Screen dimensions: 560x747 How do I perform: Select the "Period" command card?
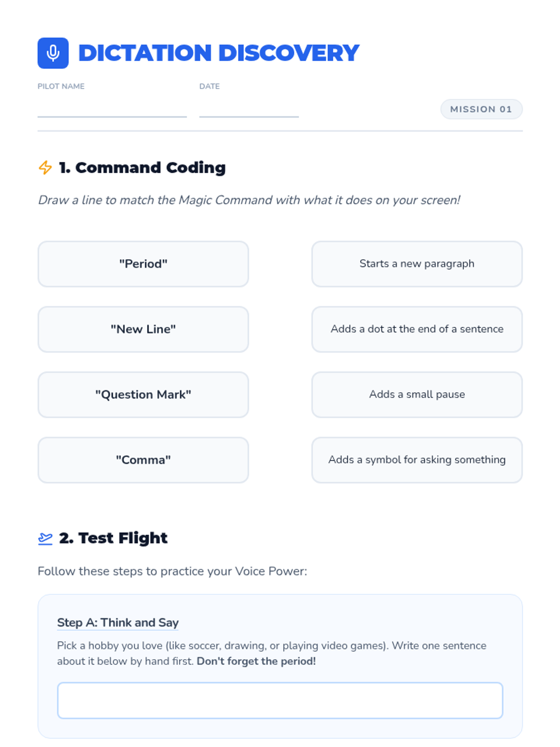tap(143, 264)
